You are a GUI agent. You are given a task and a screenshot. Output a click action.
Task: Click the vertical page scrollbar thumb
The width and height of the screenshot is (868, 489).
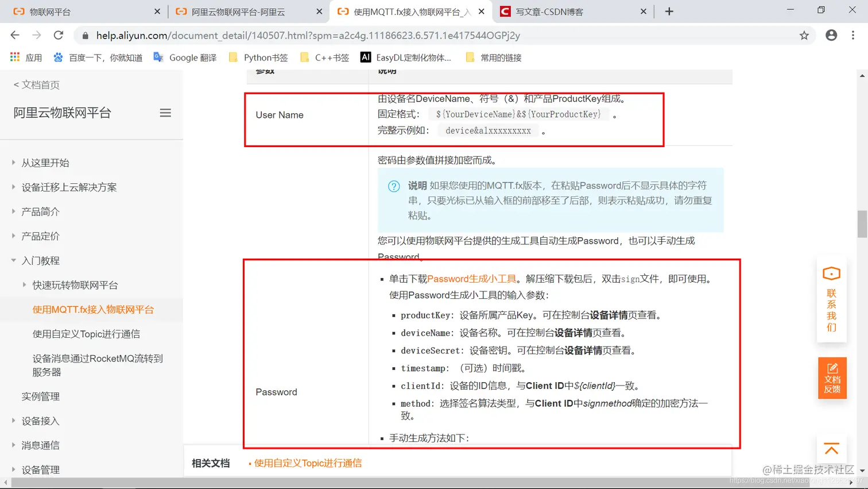coord(862,224)
